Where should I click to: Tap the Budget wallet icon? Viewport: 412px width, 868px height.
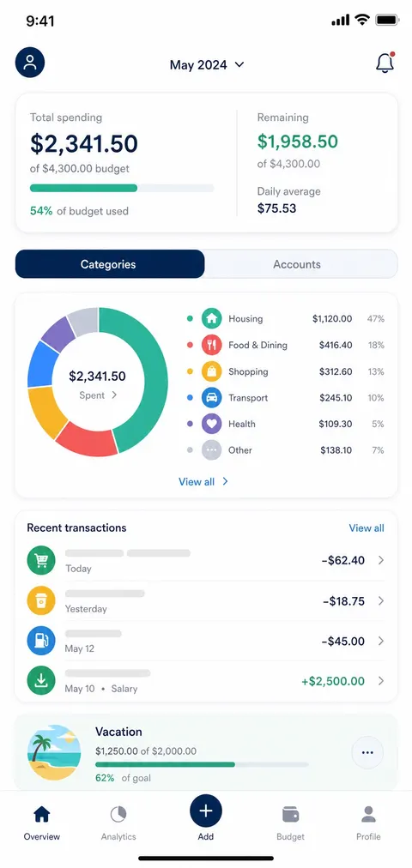click(291, 814)
